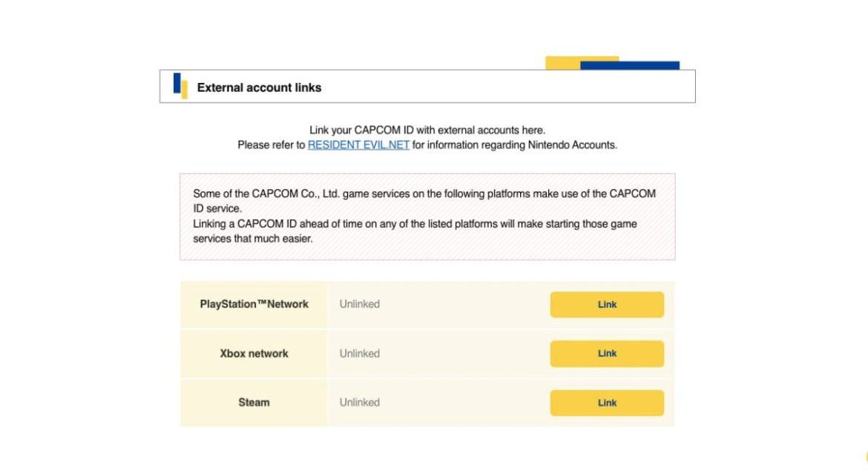Click the small yellow bar in the header icon
This screenshot has width=868, height=473.
pos(183,90)
